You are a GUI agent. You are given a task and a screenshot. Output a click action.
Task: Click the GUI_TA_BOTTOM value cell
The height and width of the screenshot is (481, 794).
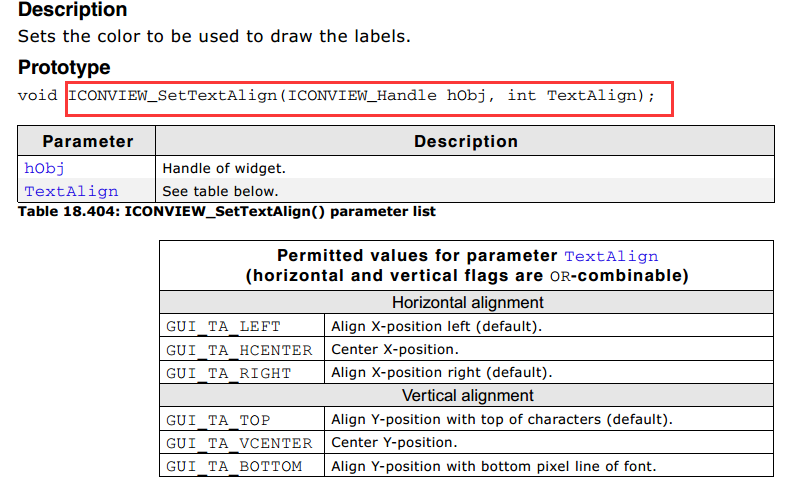tap(234, 466)
